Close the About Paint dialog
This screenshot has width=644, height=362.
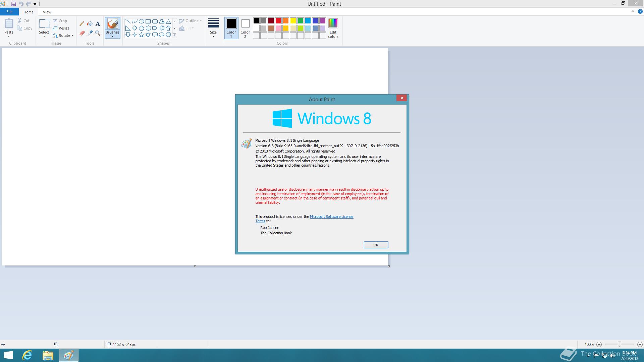pos(401,98)
